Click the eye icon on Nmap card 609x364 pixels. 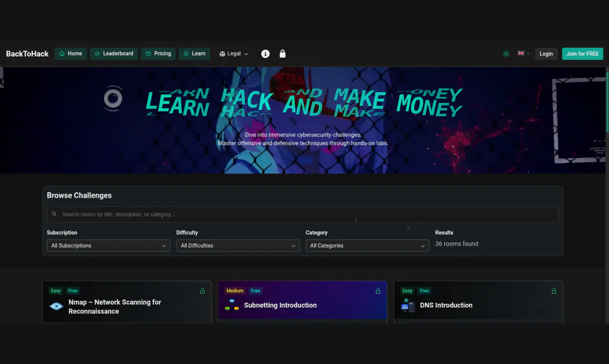click(x=57, y=306)
